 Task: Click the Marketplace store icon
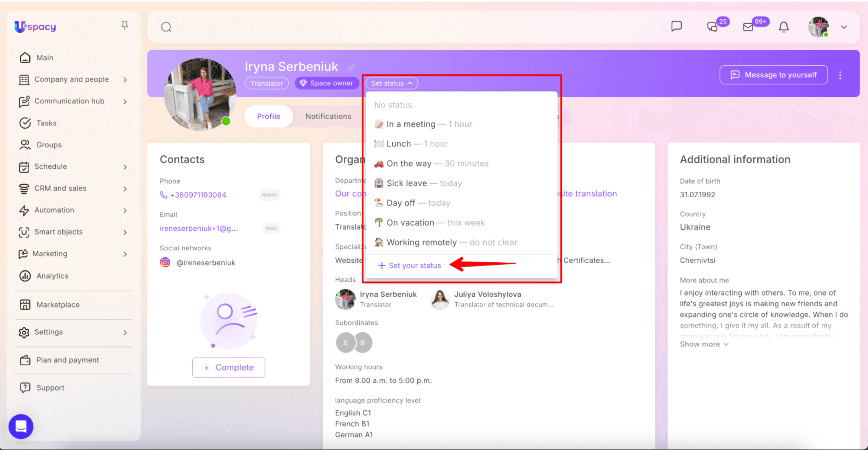pos(25,305)
